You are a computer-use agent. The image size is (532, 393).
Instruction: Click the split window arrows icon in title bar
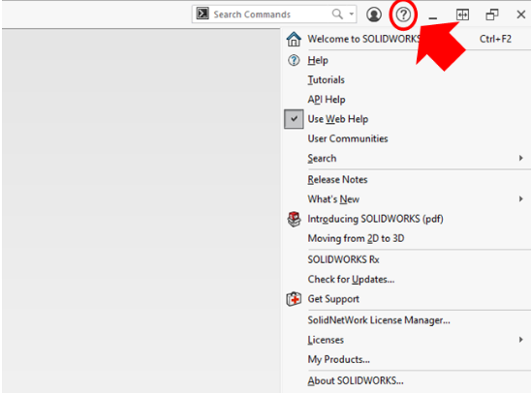pyautogui.click(x=462, y=15)
